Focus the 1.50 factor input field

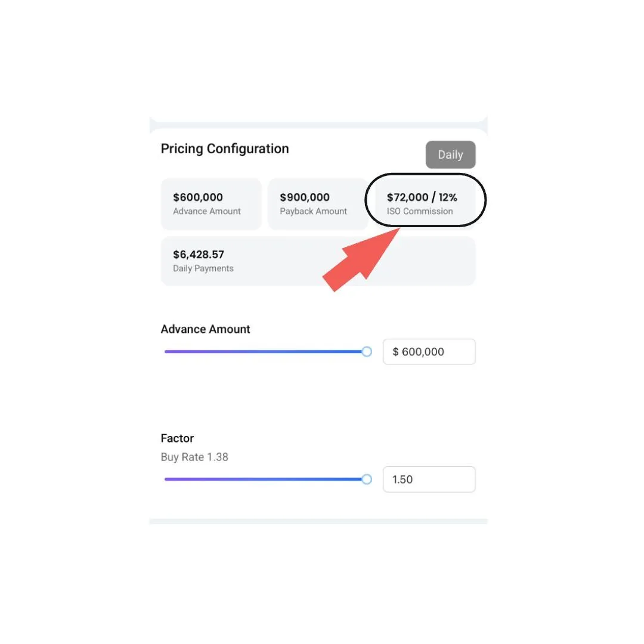(x=429, y=479)
